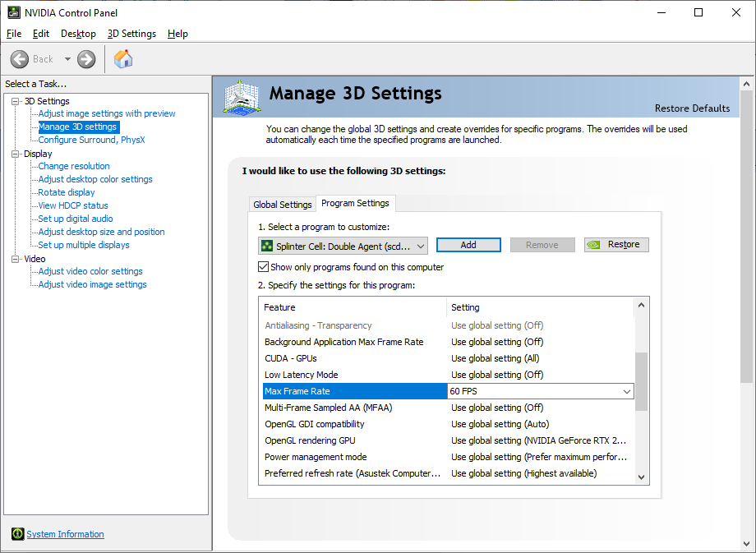This screenshot has width=756, height=553.
Task: Uncheck Show only programs found on this computer
Action: 264,267
